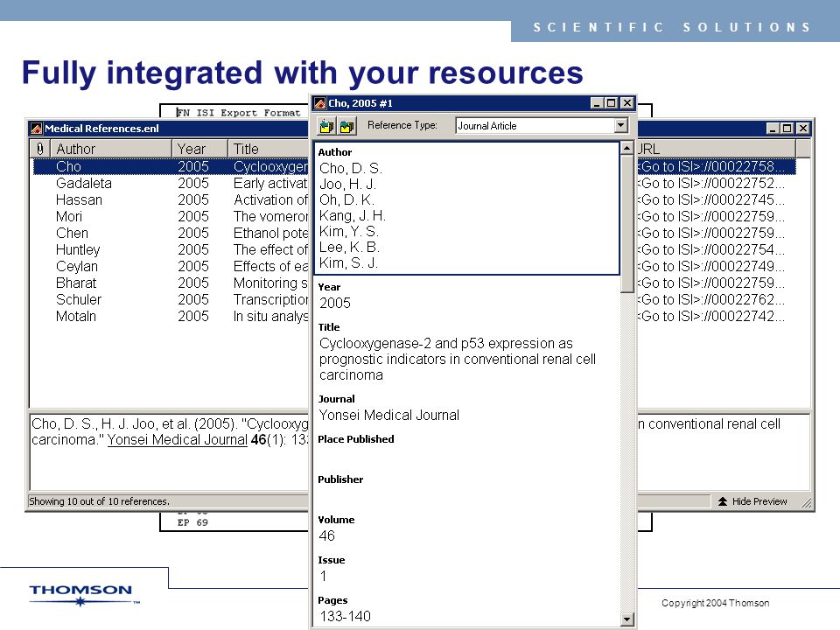Click author line 'Kim, S. J.'

[x=349, y=263]
